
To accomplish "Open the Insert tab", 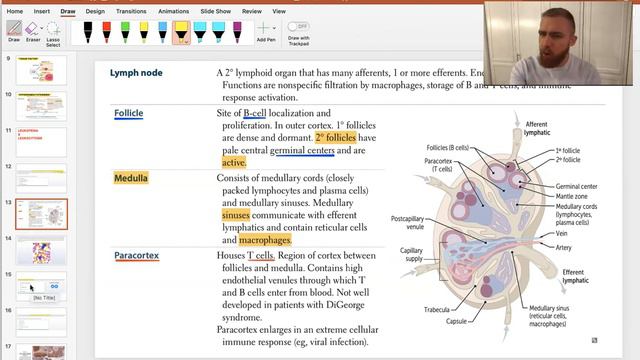I will coord(42,11).
